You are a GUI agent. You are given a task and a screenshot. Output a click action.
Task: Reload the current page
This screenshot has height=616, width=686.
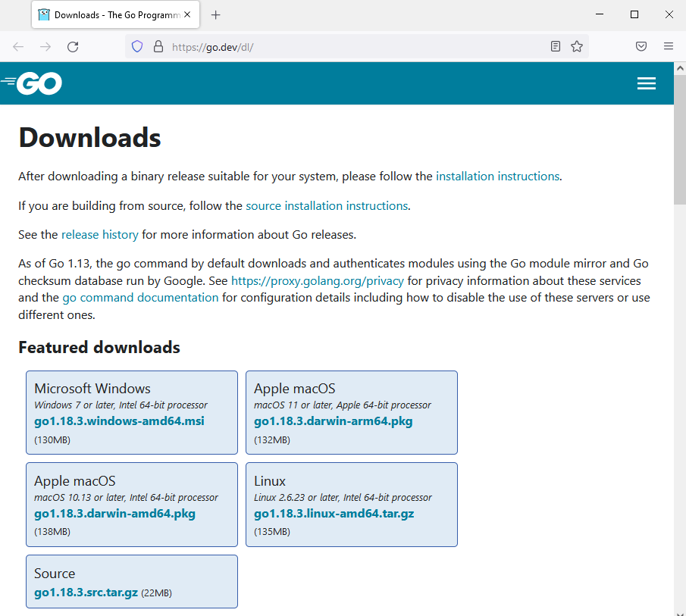(73, 47)
